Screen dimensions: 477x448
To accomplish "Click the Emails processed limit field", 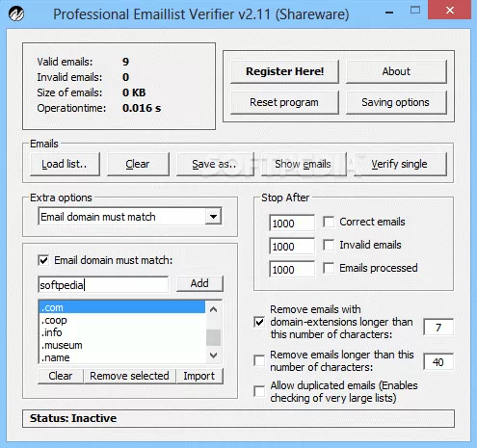I will [292, 269].
